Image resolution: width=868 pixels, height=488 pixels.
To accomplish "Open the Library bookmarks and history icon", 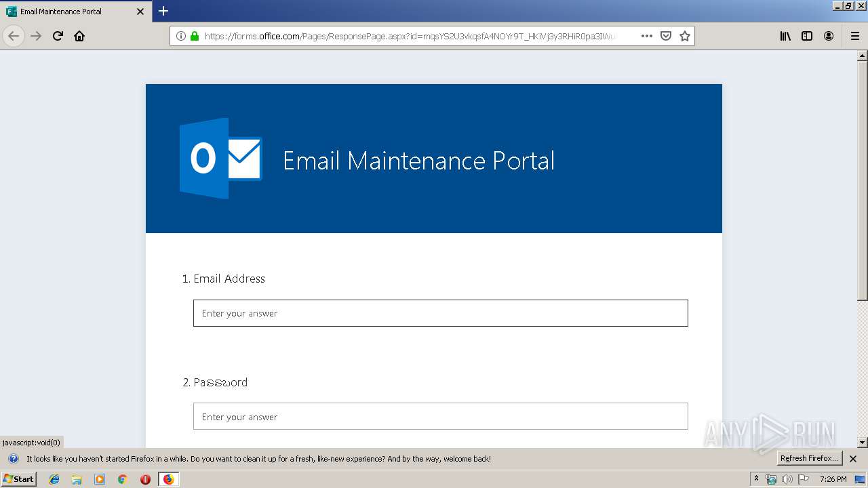I will click(785, 36).
